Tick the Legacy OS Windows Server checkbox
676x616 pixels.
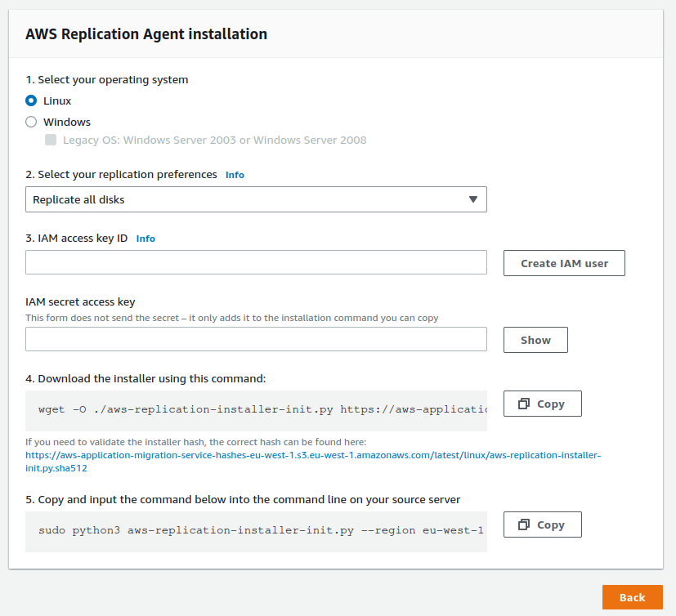coord(51,140)
